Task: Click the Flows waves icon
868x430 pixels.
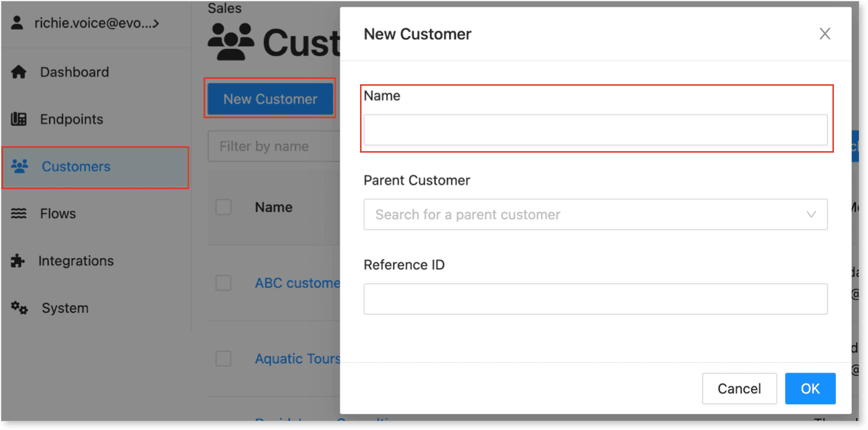Action: pos(19,214)
